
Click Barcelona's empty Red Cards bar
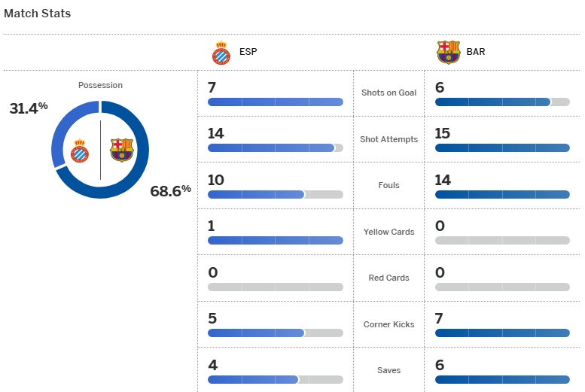(502, 287)
